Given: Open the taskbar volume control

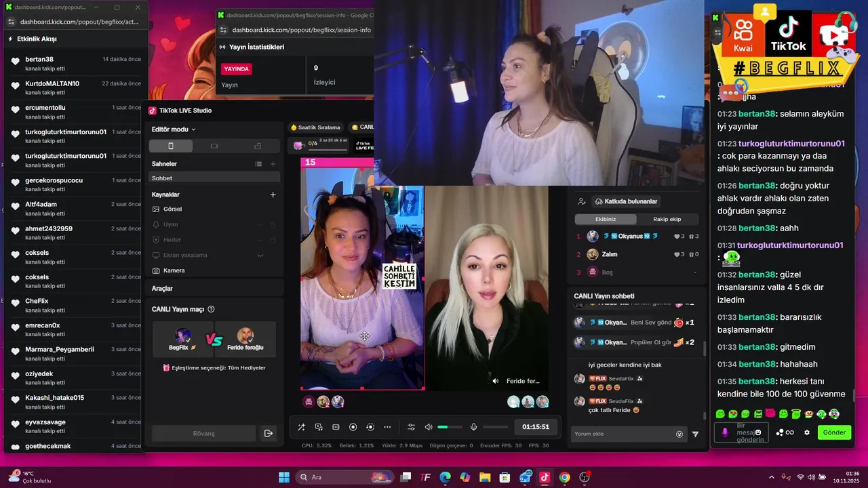Looking at the screenshot, I should (812, 477).
